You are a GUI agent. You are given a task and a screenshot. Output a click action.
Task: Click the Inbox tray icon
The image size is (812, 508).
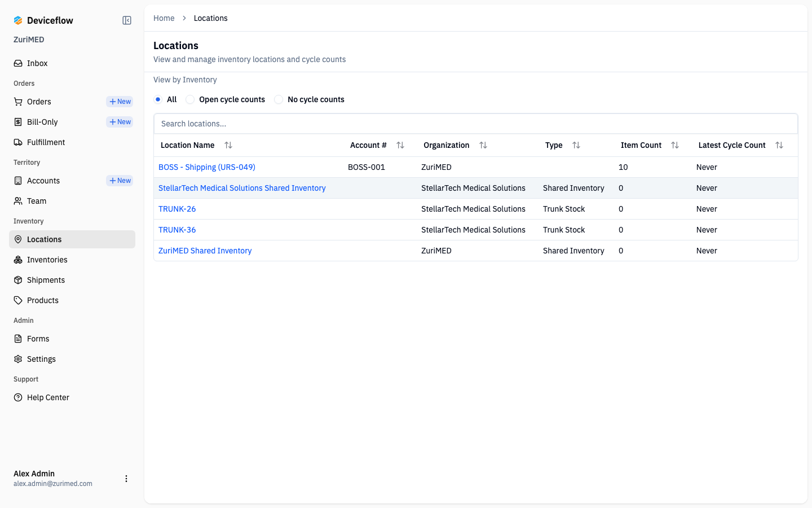18,63
